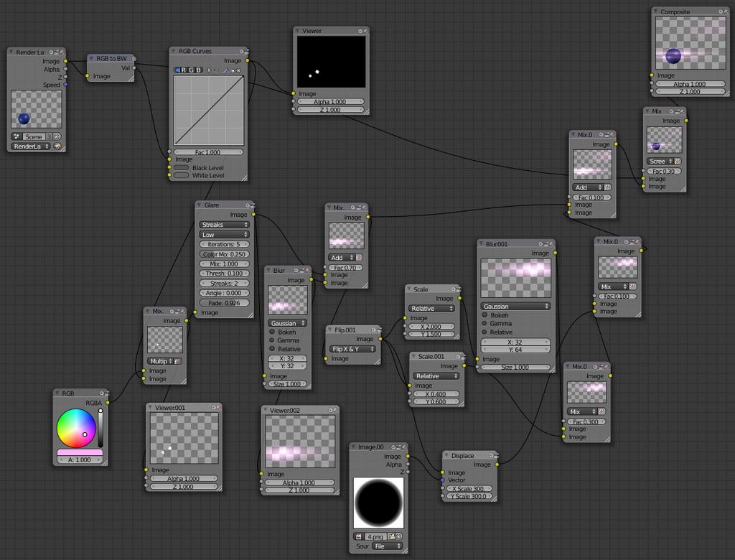Collapse the Displace node with its triangle
735x560 pixels.
446,455
